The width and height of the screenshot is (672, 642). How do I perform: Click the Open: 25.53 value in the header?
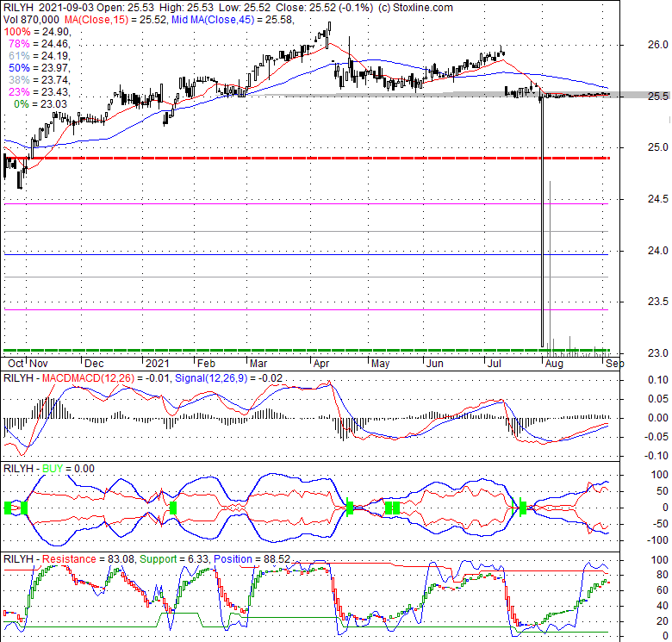[125, 8]
